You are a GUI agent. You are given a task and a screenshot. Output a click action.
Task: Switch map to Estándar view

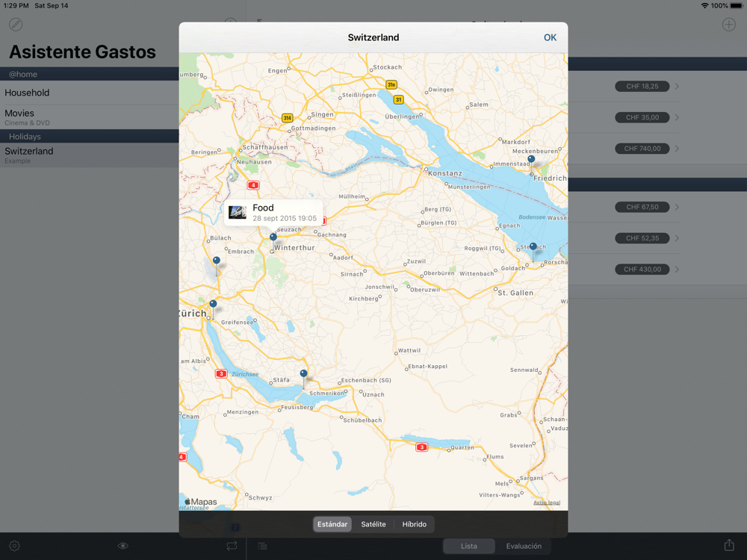click(x=332, y=524)
